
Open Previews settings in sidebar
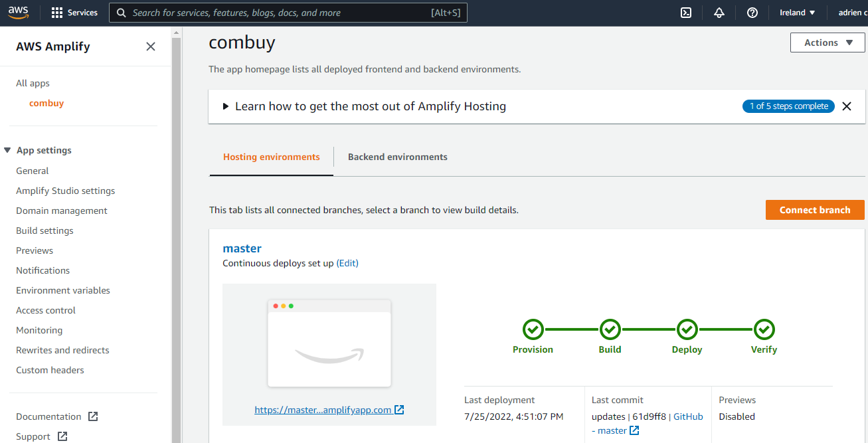pos(35,250)
